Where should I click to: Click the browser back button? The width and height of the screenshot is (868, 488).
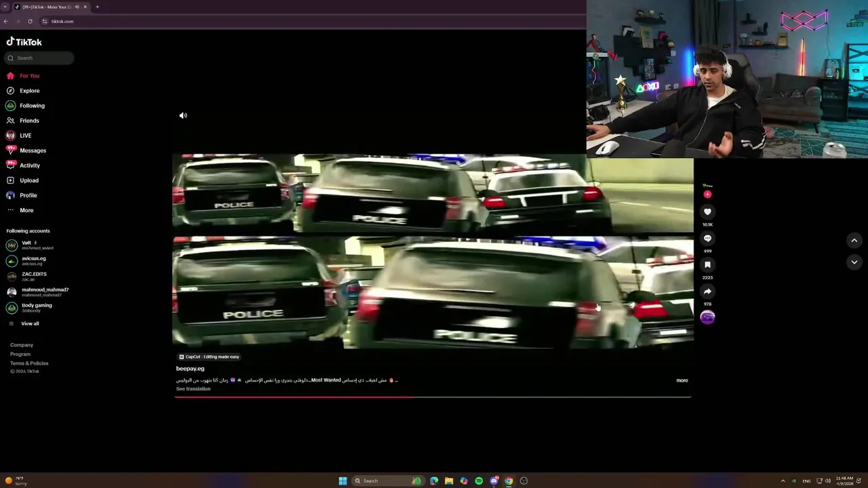pos(5,21)
